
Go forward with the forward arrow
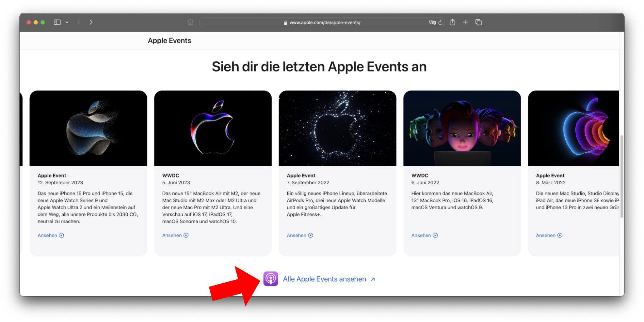(91, 22)
